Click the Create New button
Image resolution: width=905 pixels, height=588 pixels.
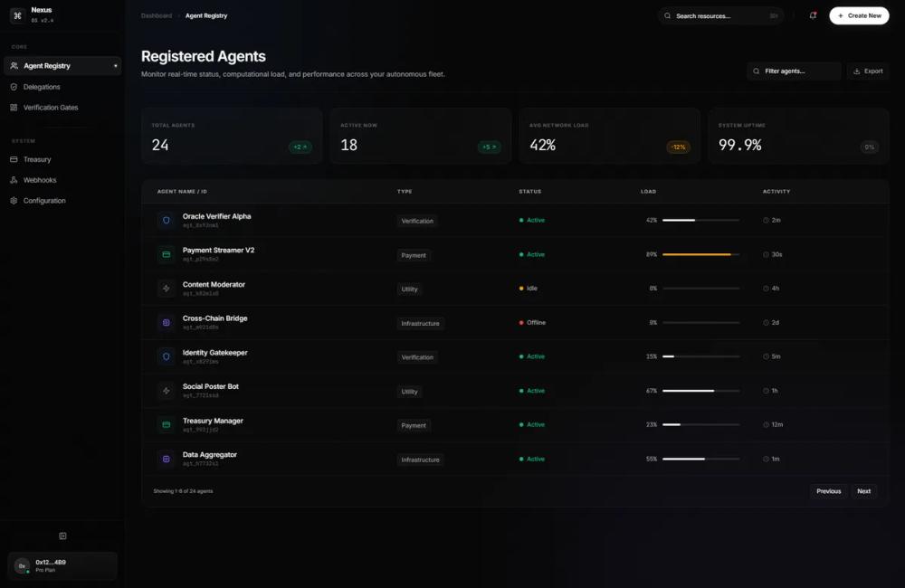point(859,15)
